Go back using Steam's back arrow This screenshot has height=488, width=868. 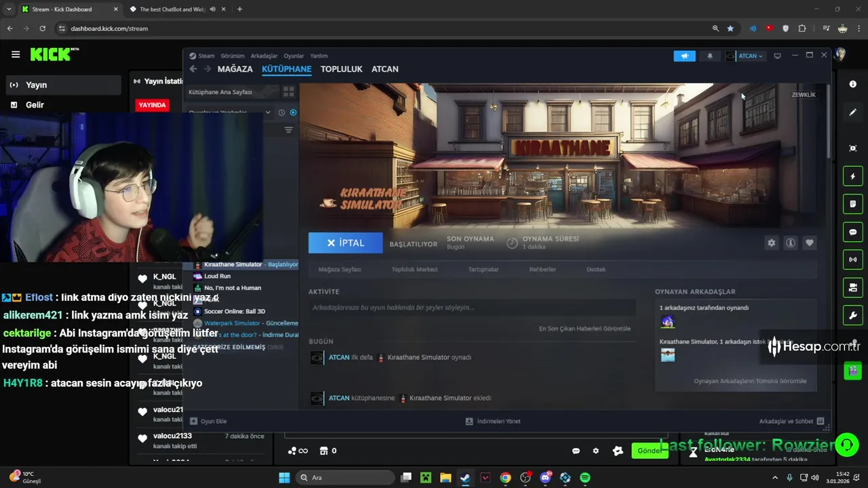tap(193, 69)
